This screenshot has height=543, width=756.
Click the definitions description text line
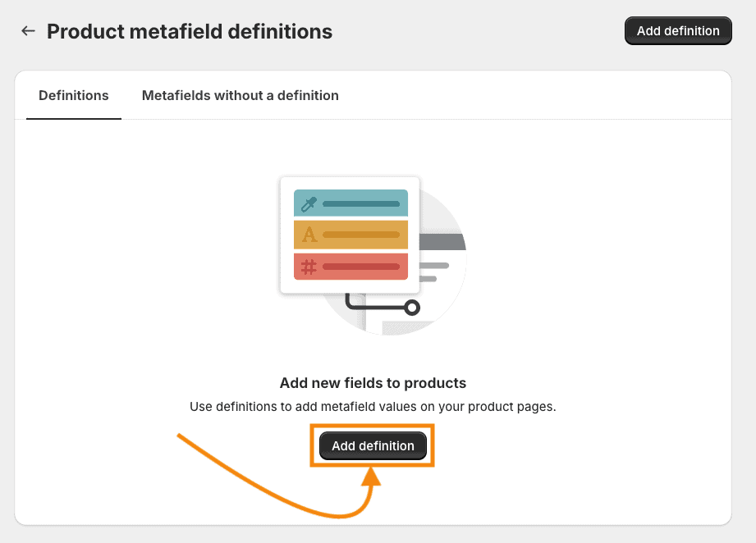point(373,406)
